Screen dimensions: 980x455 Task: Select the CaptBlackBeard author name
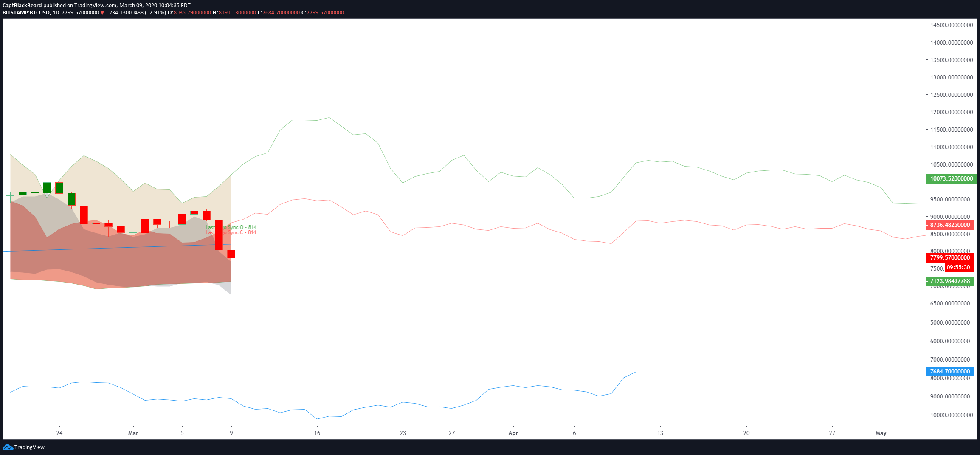[22, 6]
